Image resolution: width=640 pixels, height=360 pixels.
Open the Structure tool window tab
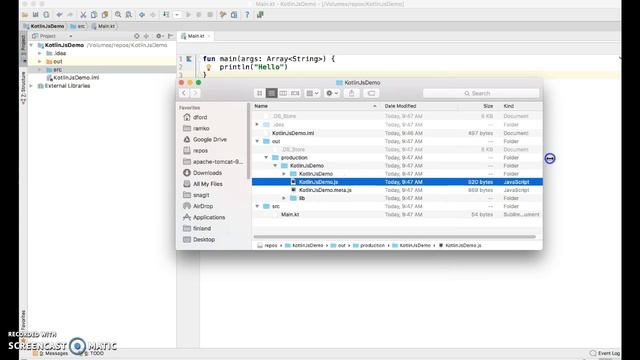pos(23,88)
